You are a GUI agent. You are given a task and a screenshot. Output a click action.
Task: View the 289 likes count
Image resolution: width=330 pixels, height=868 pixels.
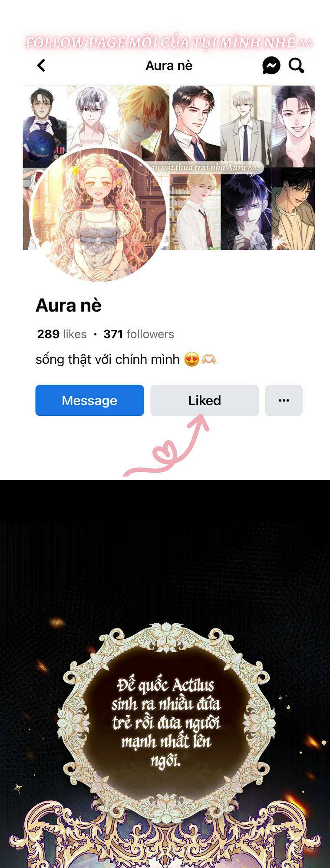[62, 334]
